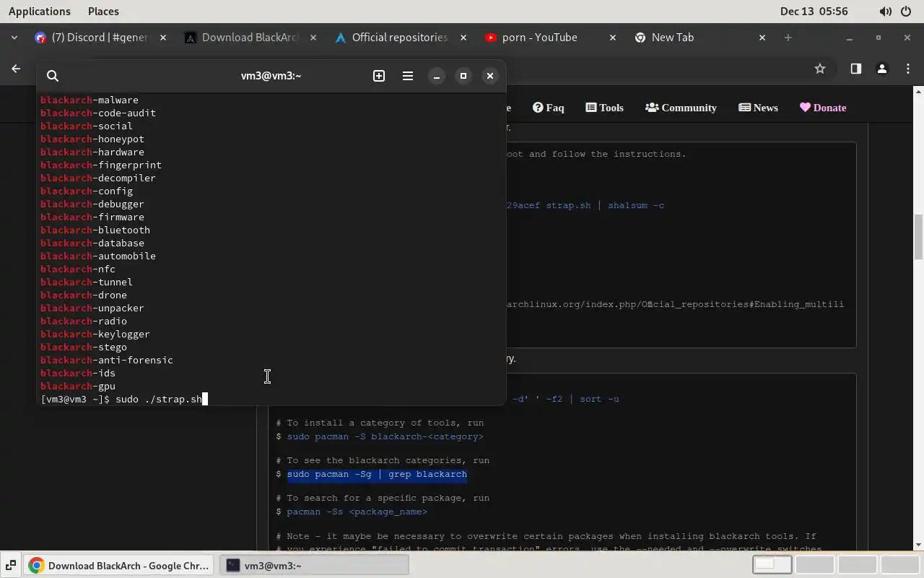
Task: Open a new terminal tab with plus icon
Action: 379,76
